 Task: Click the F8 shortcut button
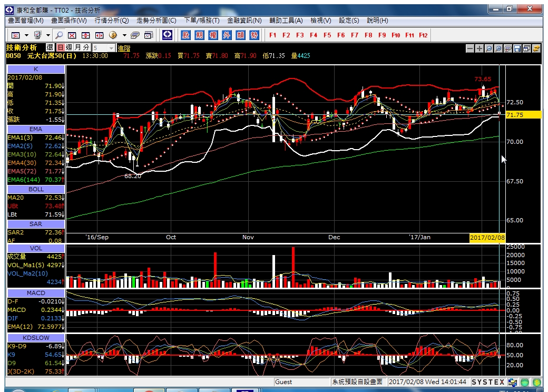[368, 35]
